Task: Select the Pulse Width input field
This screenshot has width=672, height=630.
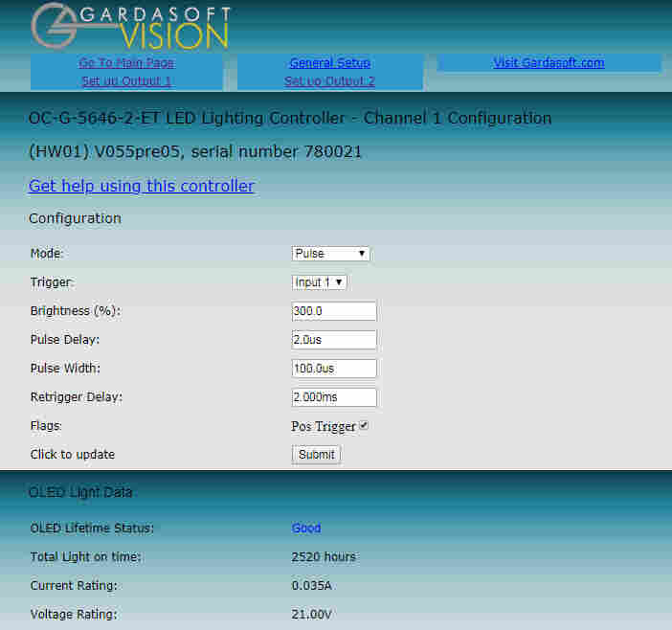Action: 334,369
